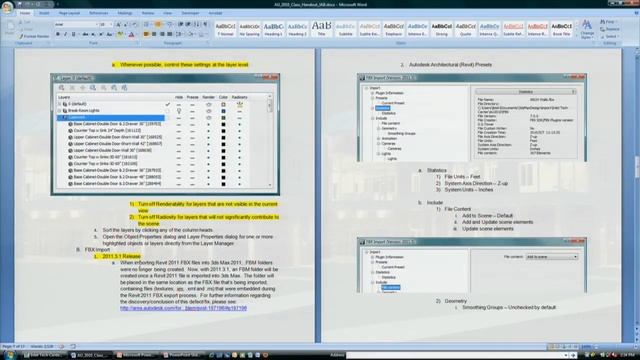Click the Numbering list icon
The height and width of the screenshot is (360, 640).
[x=158, y=24]
